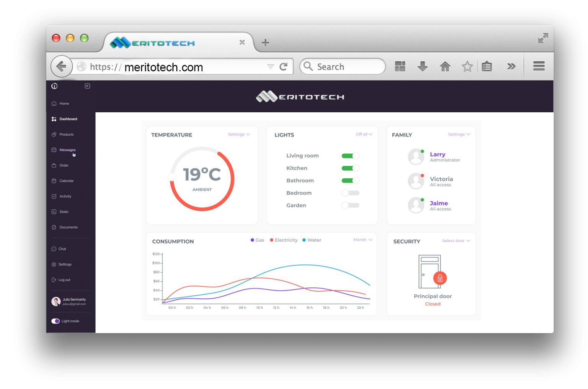Collapse the sidebar with the back arrow
Screen dimensions: 588x389
(87, 86)
